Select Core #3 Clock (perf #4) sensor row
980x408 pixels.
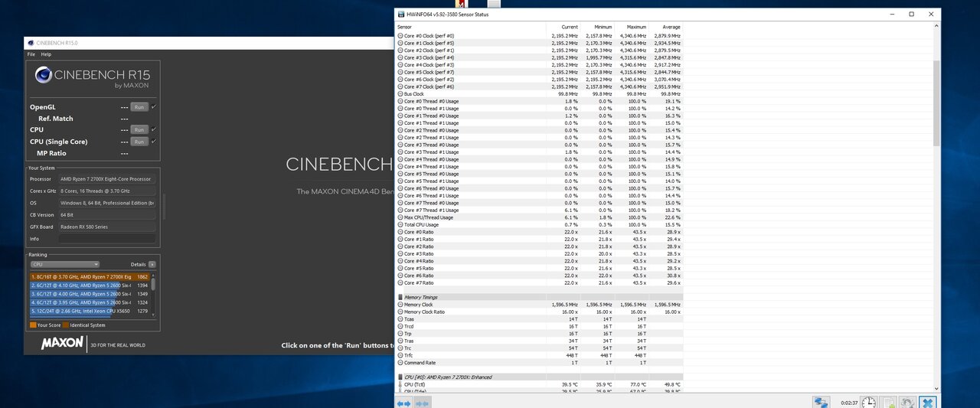[x=539, y=57]
